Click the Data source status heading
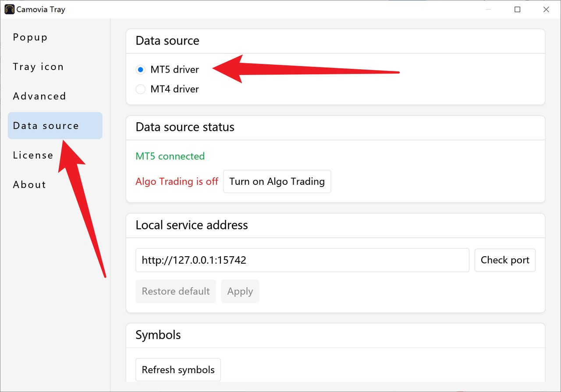This screenshot has width=561, height=392. 185,127
